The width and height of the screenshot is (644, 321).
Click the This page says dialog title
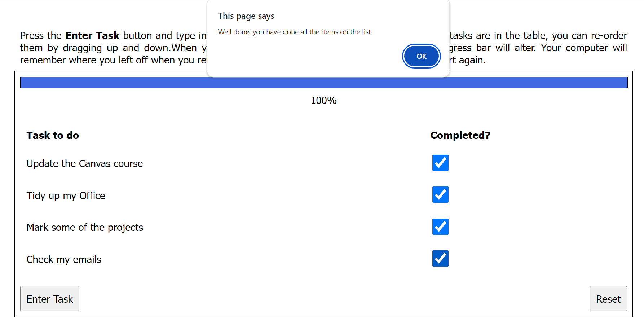tap(246, 16)
